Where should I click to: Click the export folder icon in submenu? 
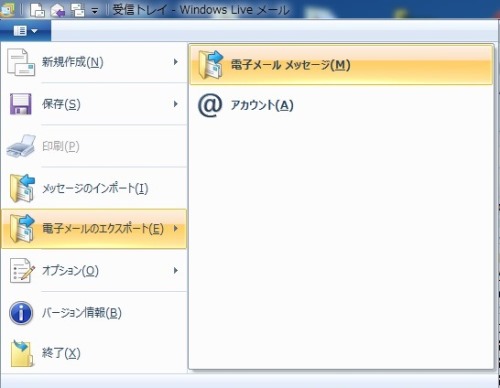point(211,65)
